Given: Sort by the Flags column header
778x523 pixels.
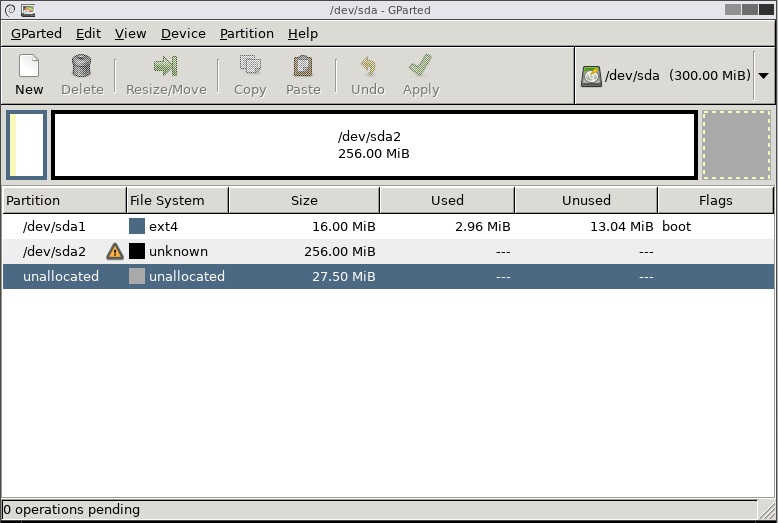Looking at the screenshot, I should click(x=715, y=200).
